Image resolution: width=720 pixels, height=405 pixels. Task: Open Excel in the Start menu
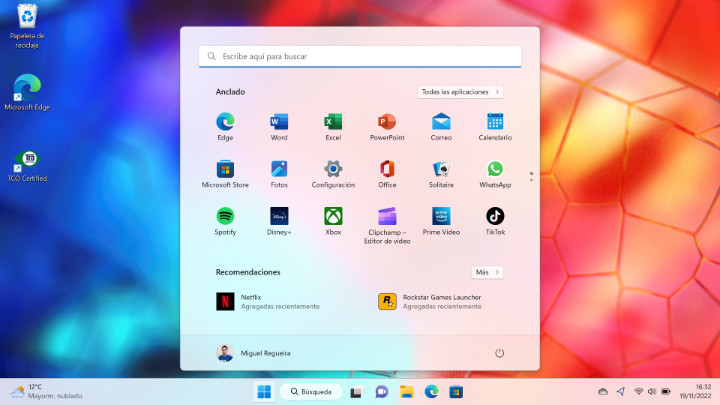[x=333, y=127]
